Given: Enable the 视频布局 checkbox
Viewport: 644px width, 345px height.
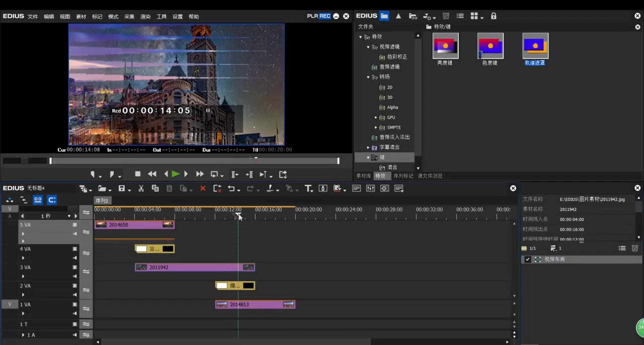Looking at the screenshot, I should (528, 260).
